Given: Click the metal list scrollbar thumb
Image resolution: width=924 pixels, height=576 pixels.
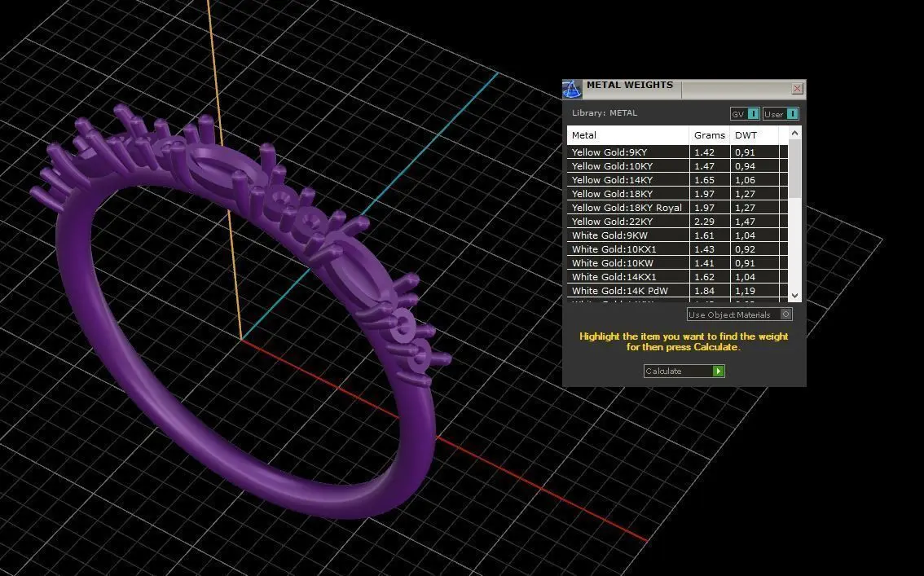Looking at the screenshot, I should (795, 169).
